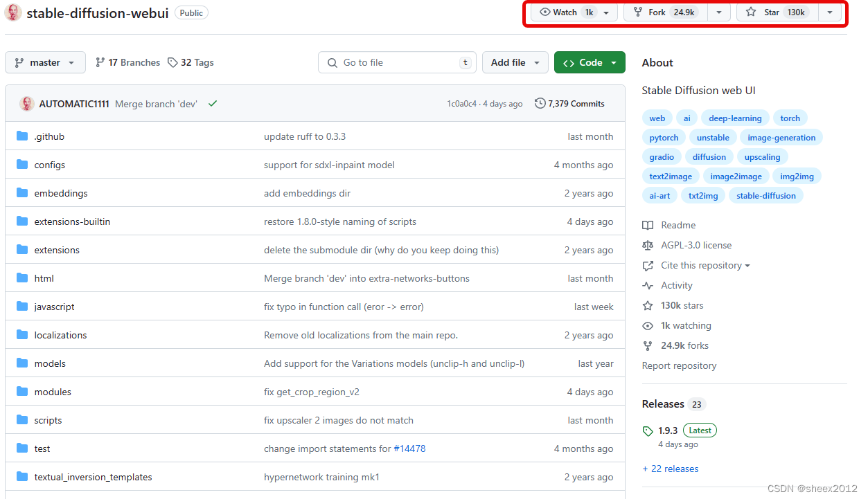
Task: Click the AUTOMATIC1111 avatar in commit row
Action: pyautogui.click(x=27, y=104)
